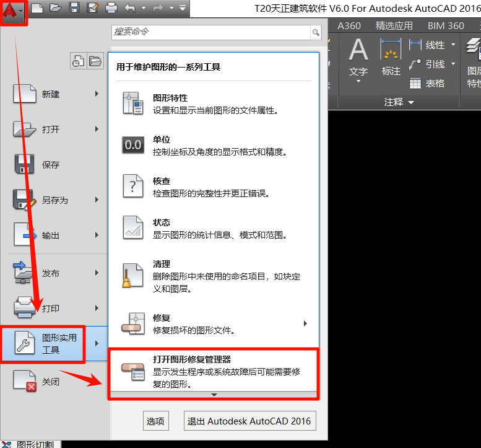Select 保存 in the application menu

[55, 165]
